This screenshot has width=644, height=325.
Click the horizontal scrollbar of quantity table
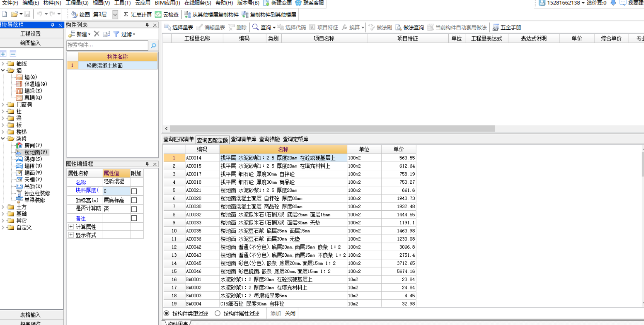click(332, 129)
